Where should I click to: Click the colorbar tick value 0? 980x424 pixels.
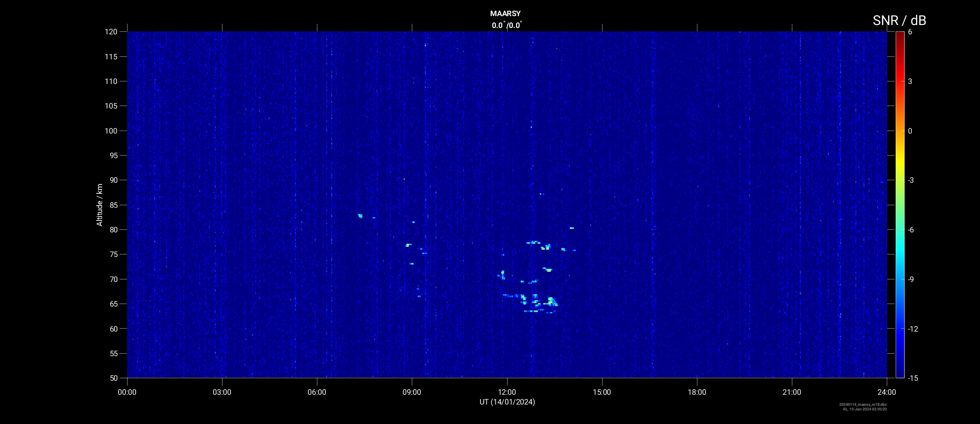point(910,131)
